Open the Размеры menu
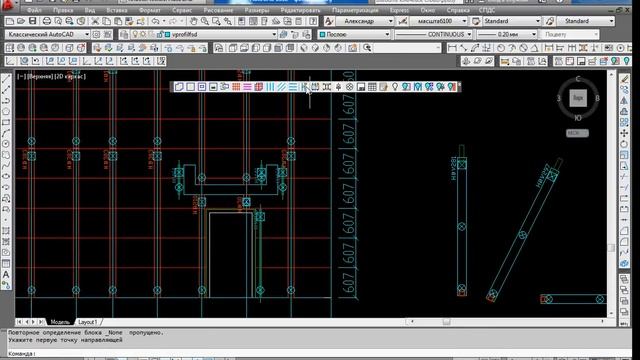Viewport: 640px width, 360px height. pyautogui.click(x=257, y=10)
